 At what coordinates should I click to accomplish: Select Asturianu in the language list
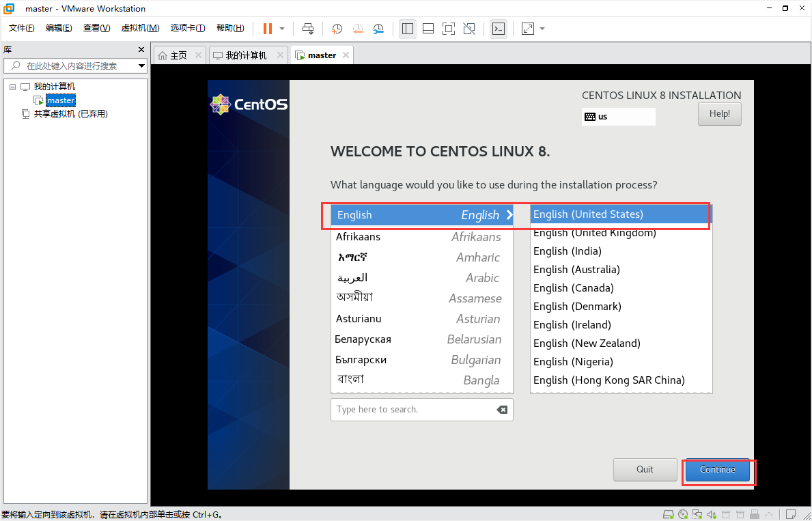(x=422, y=318)
